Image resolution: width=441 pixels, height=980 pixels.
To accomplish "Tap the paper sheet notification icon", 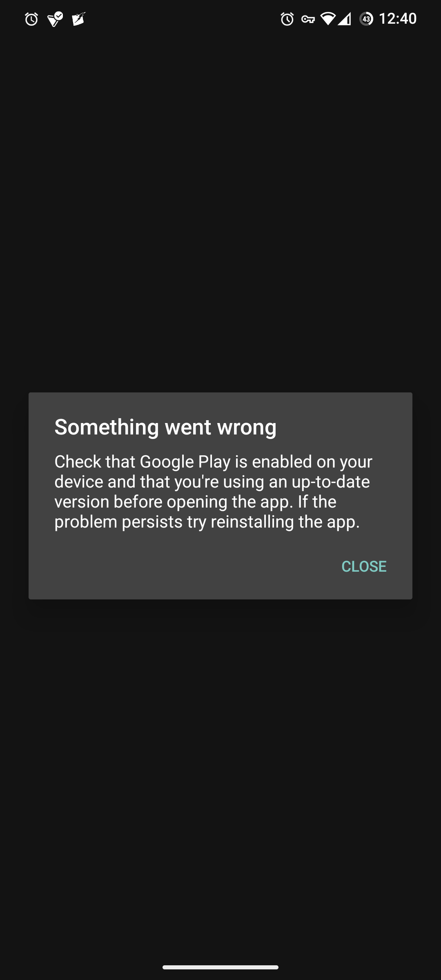I will (78, 19).
